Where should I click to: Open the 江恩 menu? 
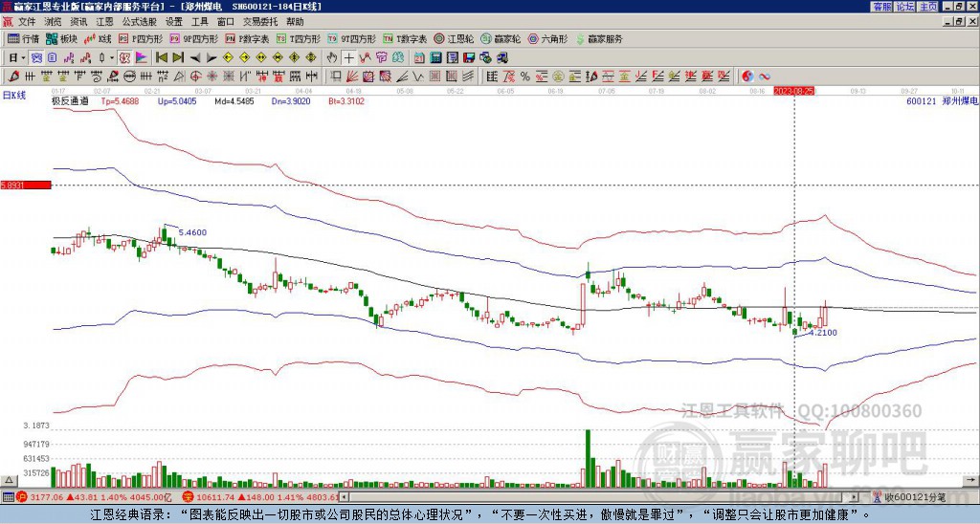coord(104,22)
